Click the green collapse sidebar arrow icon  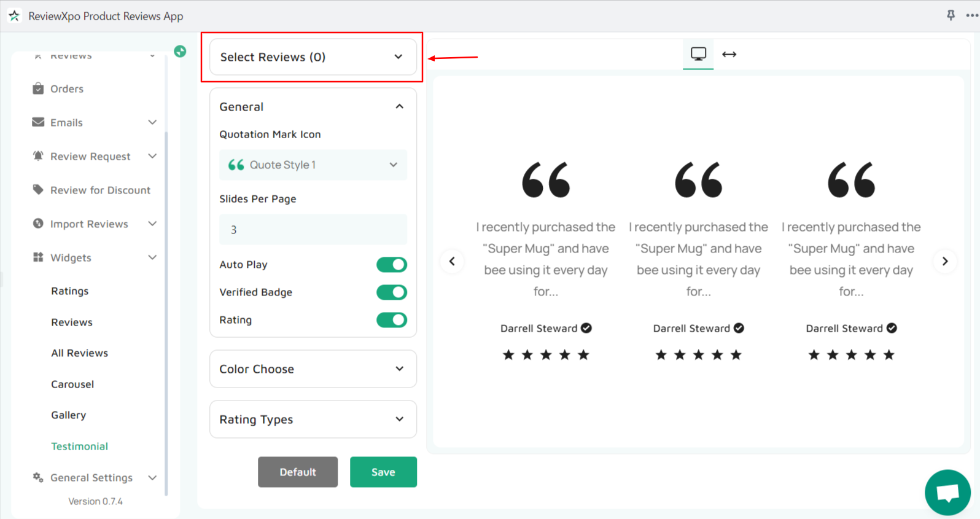[180, 52]
